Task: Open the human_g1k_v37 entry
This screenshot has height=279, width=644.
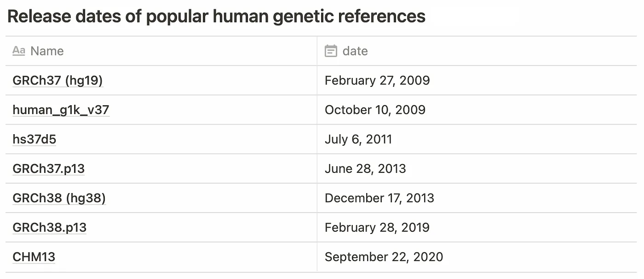Action: click(61, 110)
